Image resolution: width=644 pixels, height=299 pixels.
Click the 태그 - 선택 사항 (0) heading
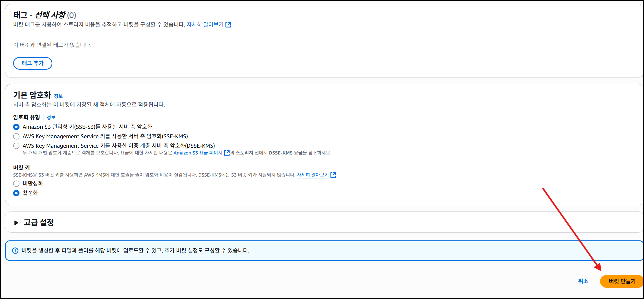45,15
